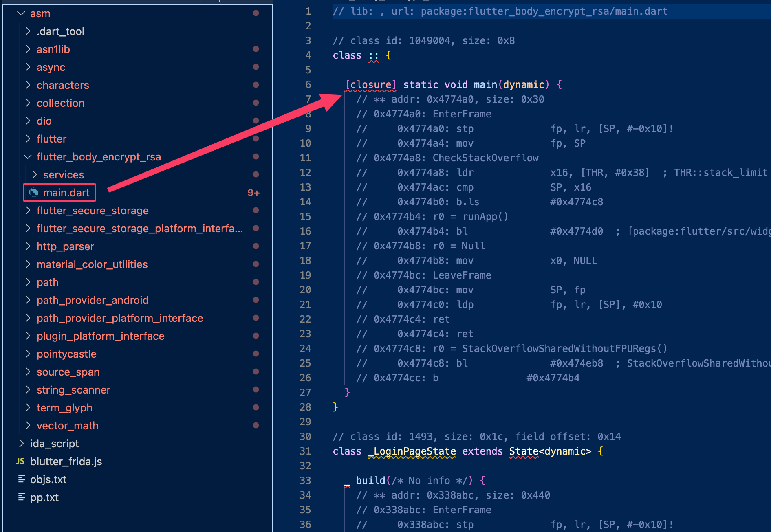Click the _LoginPageState class name

[412, 451]
